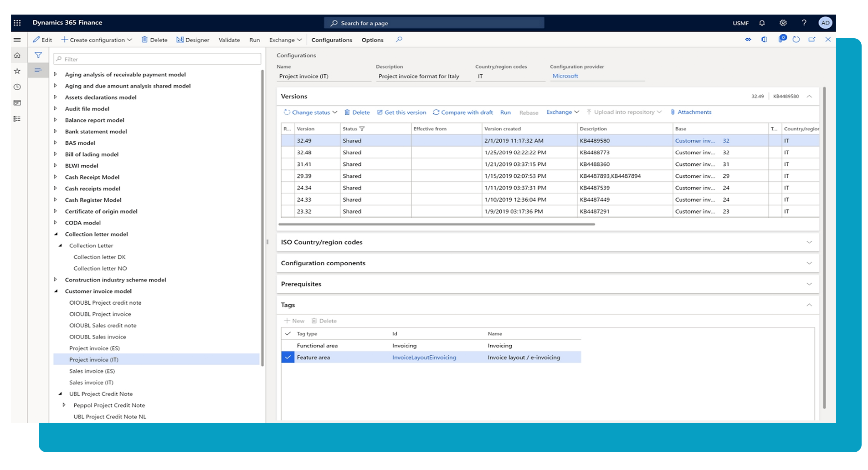The height and width of the screenshot is (470, 868).
Task: Click the refresh page icon
Action: pos(796,40)
